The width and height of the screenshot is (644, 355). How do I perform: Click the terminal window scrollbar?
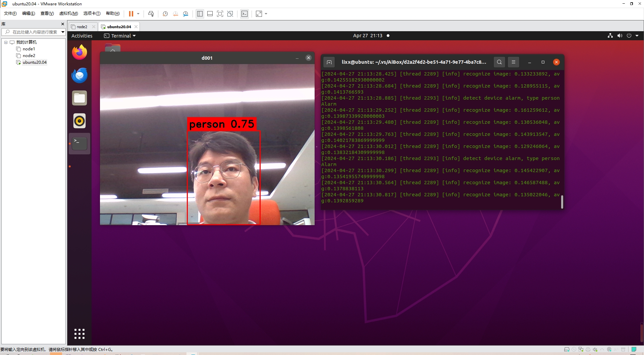[x=562, y=202]
